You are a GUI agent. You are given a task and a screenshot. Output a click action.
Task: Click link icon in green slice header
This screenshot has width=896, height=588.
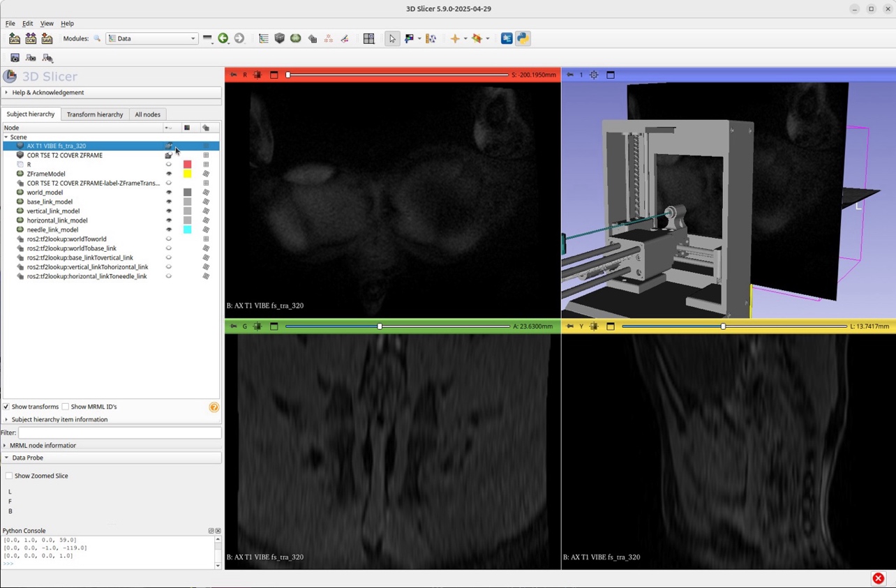point(257,326)
